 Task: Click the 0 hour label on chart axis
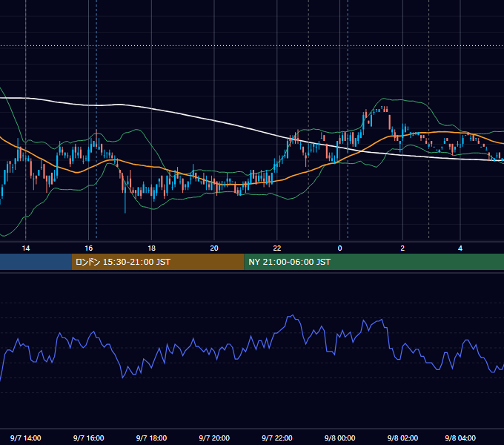339,248
